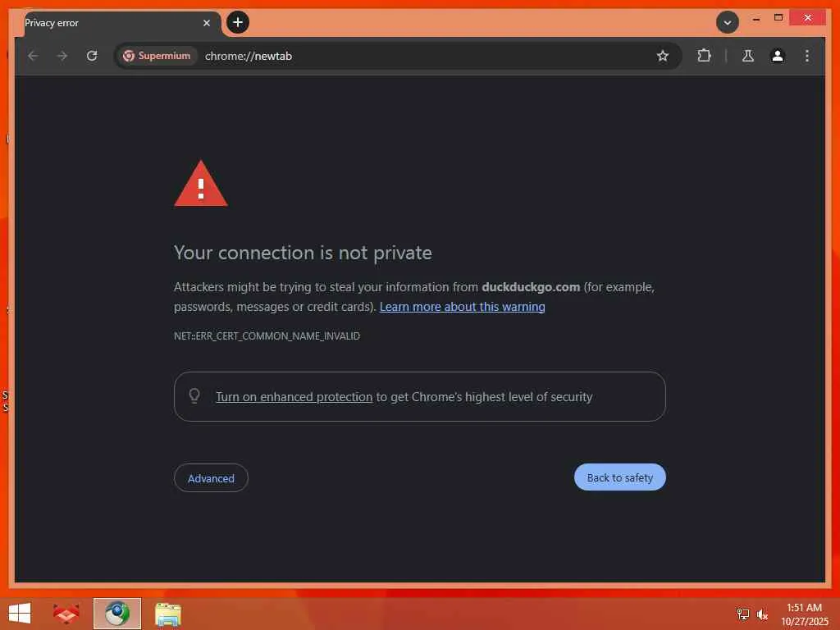Open Learn more about this warning
Viewport: 840px width, 630px height.
[x=463, y=307]
